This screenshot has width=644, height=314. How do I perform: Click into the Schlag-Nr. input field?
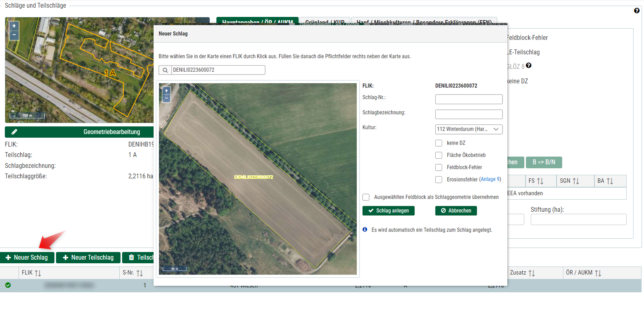(x=469, y=99)
